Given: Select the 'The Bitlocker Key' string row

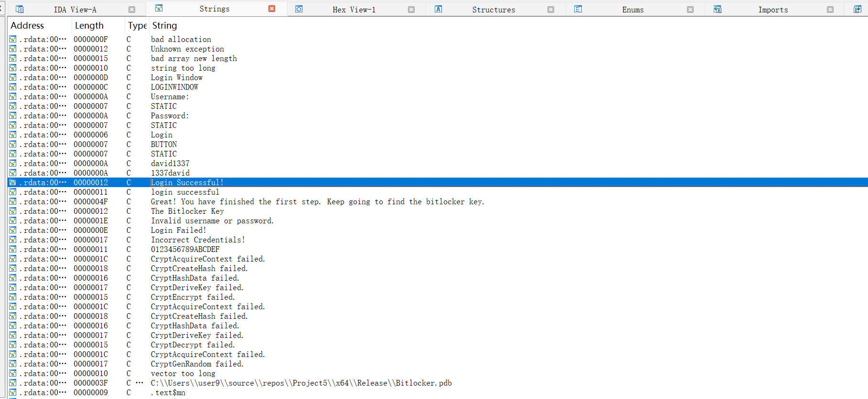Looking at the screenshot, I should pyautogui.click(x=187, y=211).
